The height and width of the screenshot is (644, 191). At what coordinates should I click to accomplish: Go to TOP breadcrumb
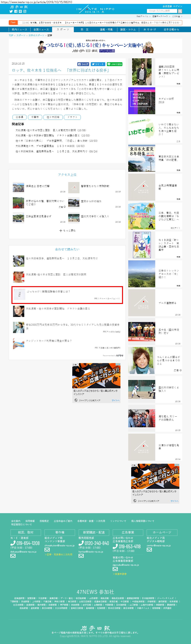coord(11,35)
